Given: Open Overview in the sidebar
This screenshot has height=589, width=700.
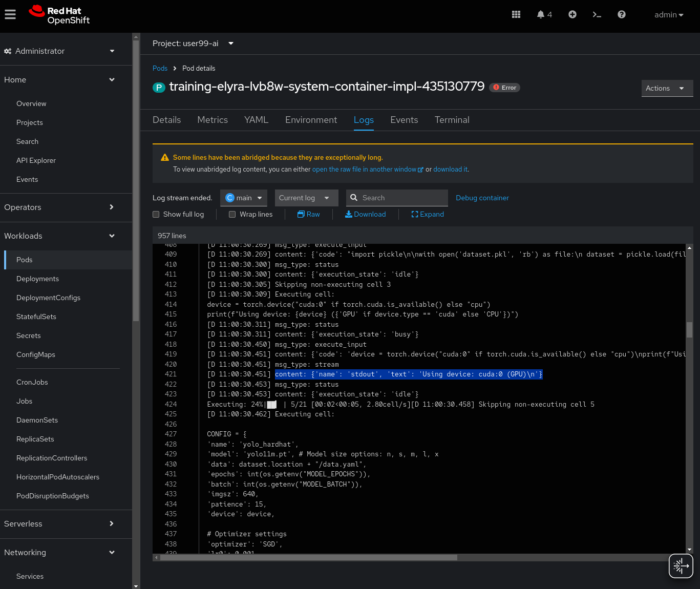Looking at the screenshot, I should 31,103.
